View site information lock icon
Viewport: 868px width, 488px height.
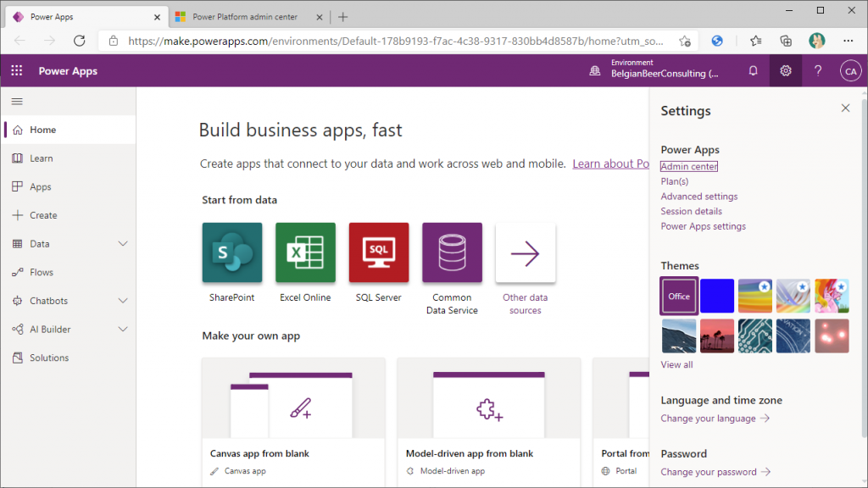[114, 41]
